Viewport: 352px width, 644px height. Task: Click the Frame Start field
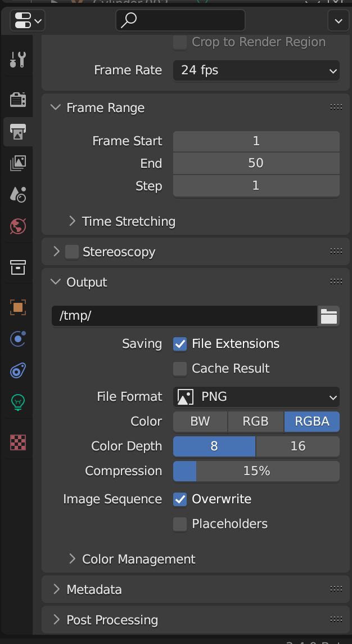(256, 141)
